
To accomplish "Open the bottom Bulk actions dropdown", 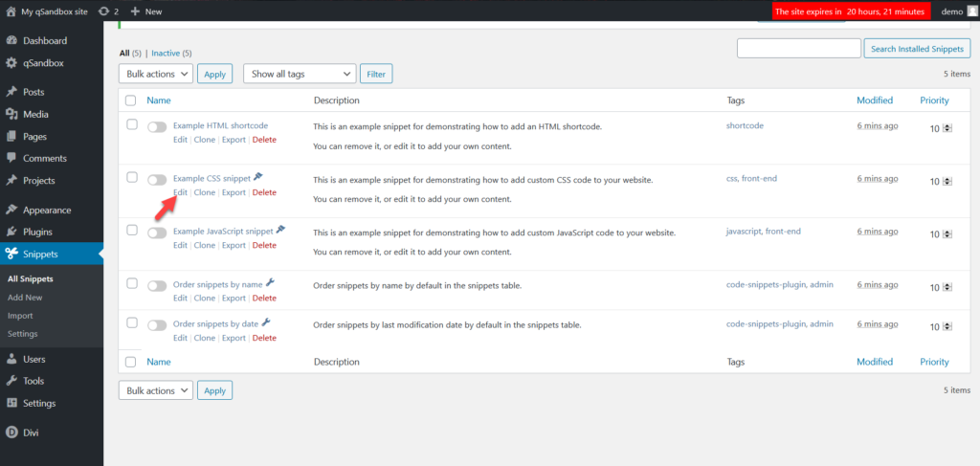I will [x=156, y=390].
